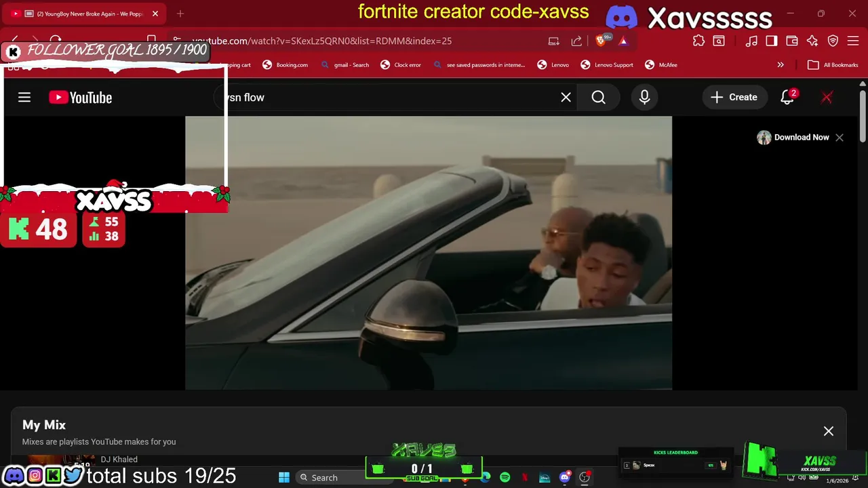Open YouTube notifications bell
The width and height of the screenshot is (868, 488).
click(x=787, y=98)
